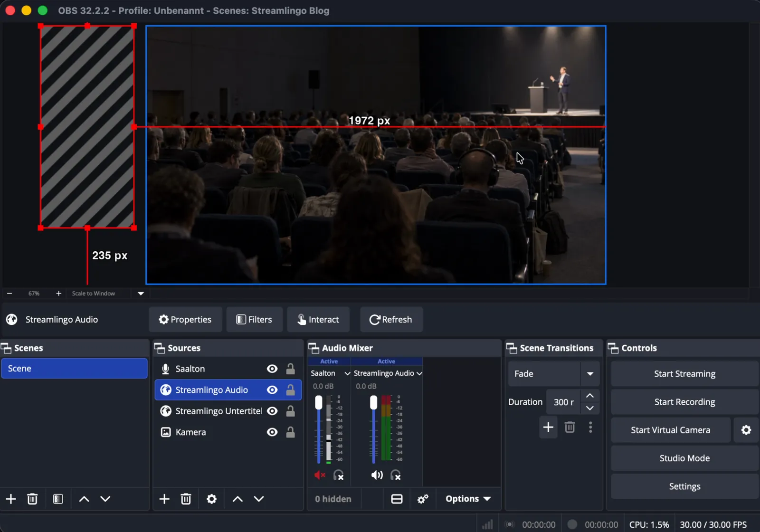Remove scene transition with trash icon
This screenshot has width=760, height=532.
pos(570,427)
